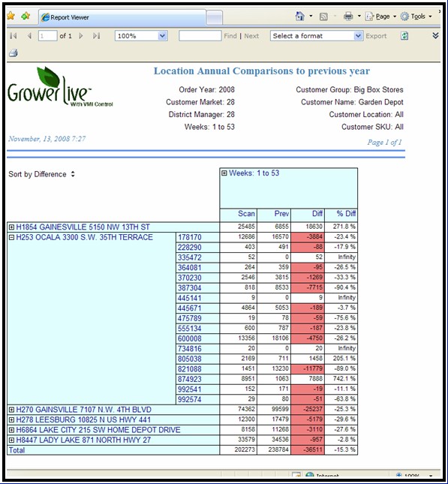
Task: Click SKU 364081
Action: point(190,268)
